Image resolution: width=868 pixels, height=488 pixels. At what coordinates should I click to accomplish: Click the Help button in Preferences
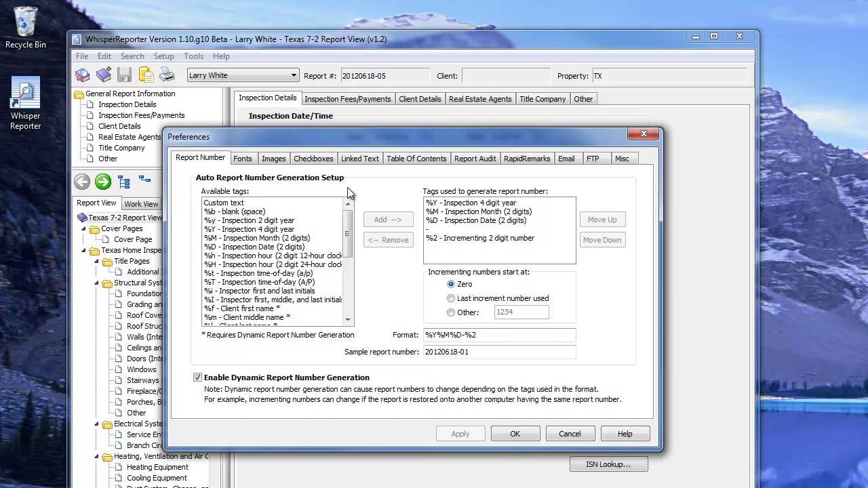[x=625, y=434]
